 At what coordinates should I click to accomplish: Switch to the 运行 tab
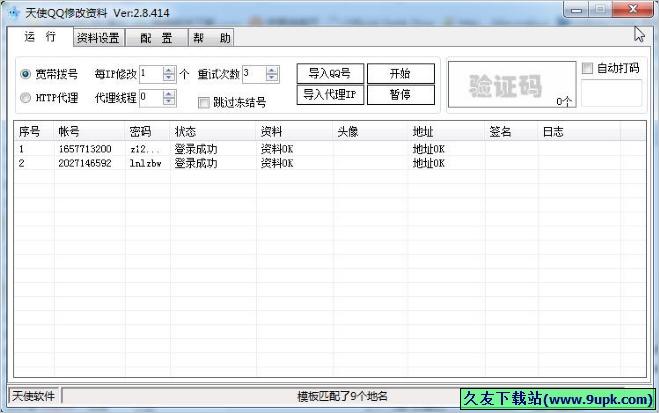(40, 37)
